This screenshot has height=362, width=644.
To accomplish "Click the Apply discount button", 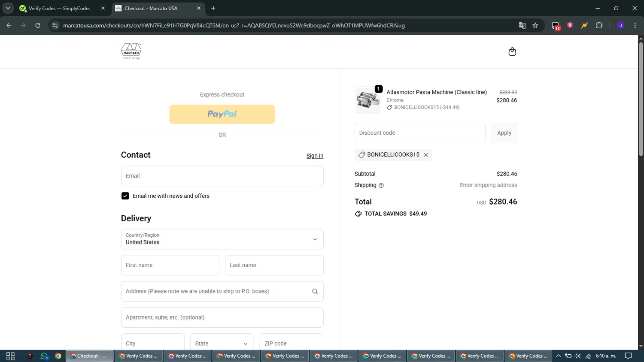I will 504,133.
